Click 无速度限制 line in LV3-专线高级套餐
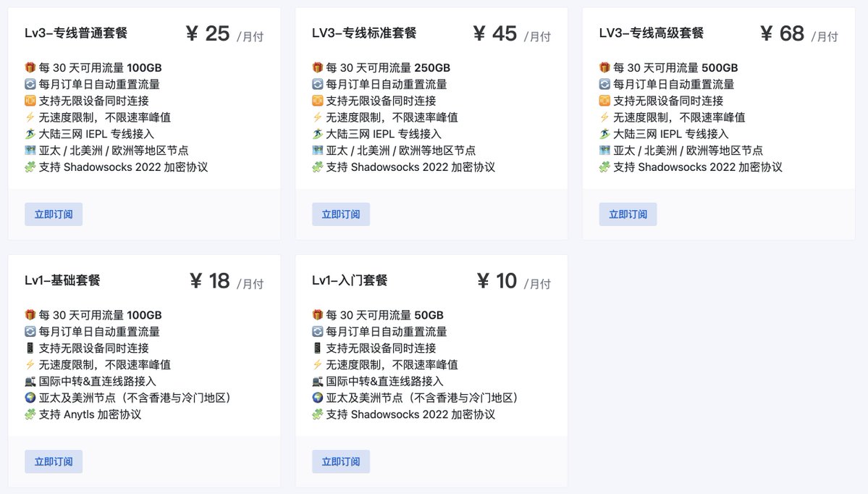The width and height of the screenshot is (868, 494). [x=678, y=117]
